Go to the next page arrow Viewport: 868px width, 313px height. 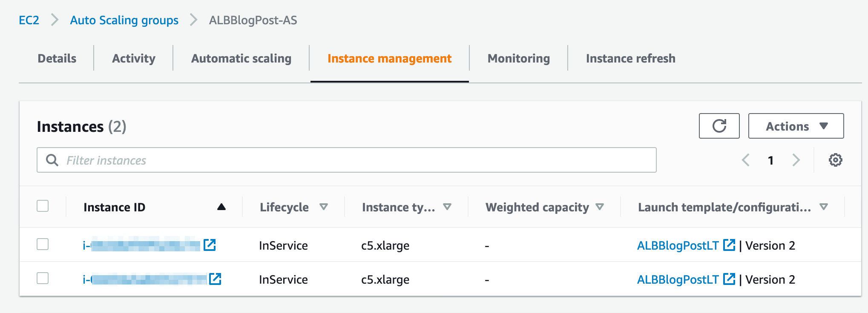pyautogui.click(x=796, y=160)
